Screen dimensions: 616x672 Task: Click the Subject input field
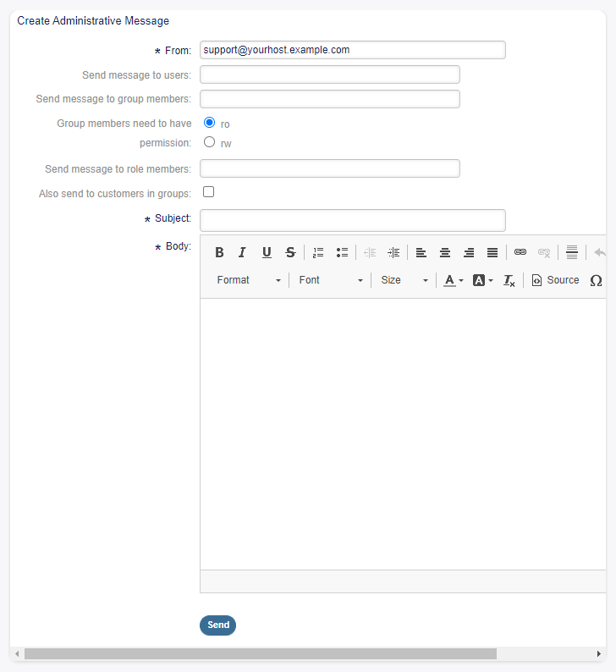(353, 220)
